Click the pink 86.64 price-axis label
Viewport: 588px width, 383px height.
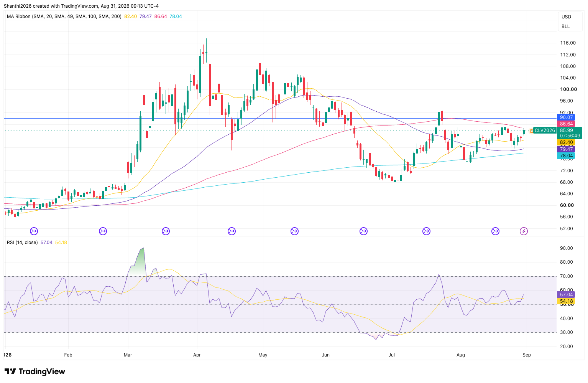(x=566, y=124)
